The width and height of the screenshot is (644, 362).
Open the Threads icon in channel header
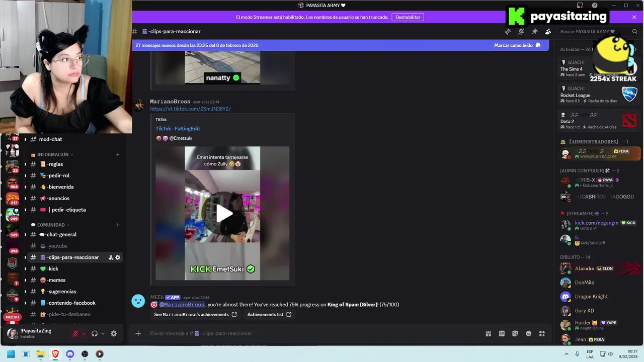point(508,31)
